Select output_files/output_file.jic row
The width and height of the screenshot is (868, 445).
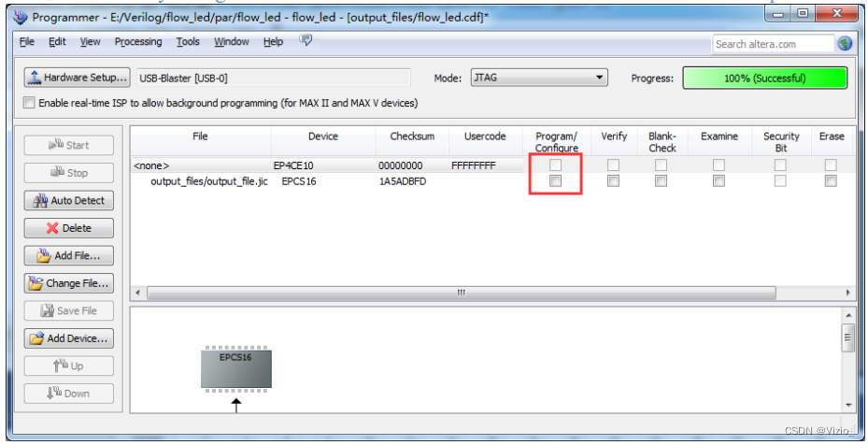point(208,181)
